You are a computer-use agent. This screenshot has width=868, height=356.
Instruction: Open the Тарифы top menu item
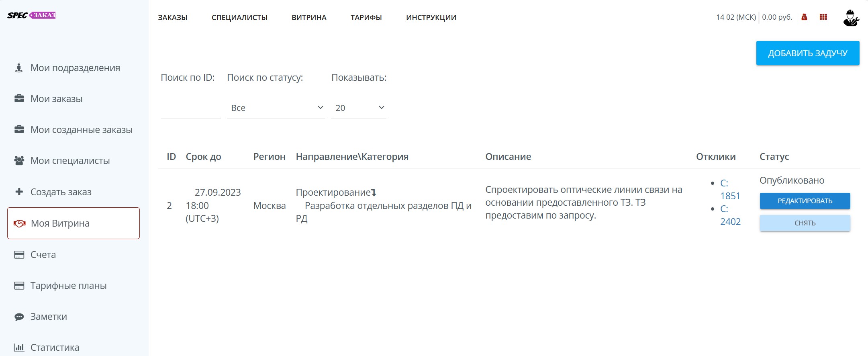[x=366, y=18]
